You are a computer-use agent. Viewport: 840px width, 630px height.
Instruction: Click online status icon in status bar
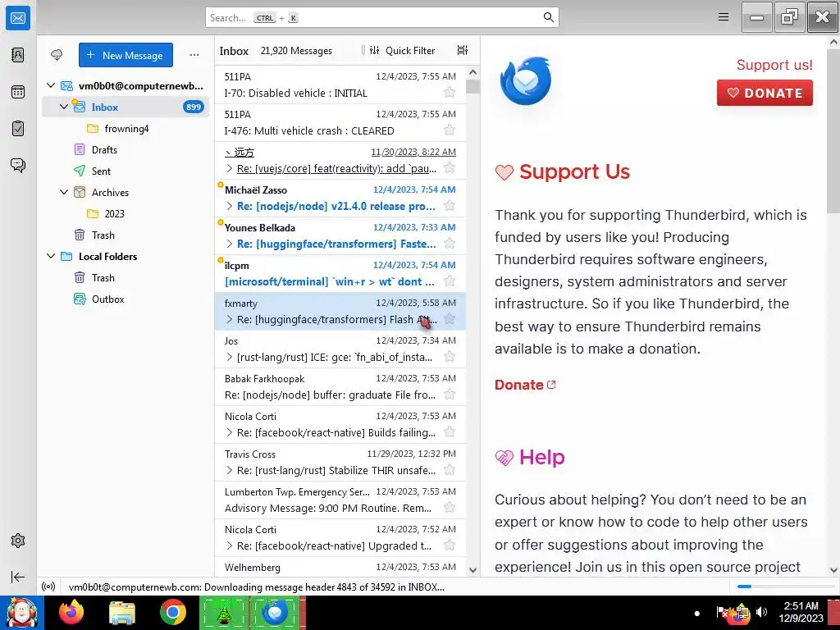[48, 587]
